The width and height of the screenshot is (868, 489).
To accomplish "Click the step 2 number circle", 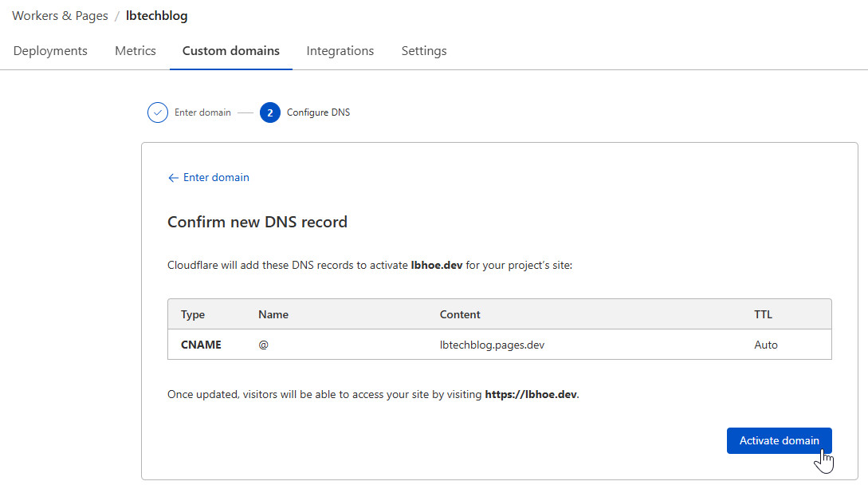I will pos(270,112).
